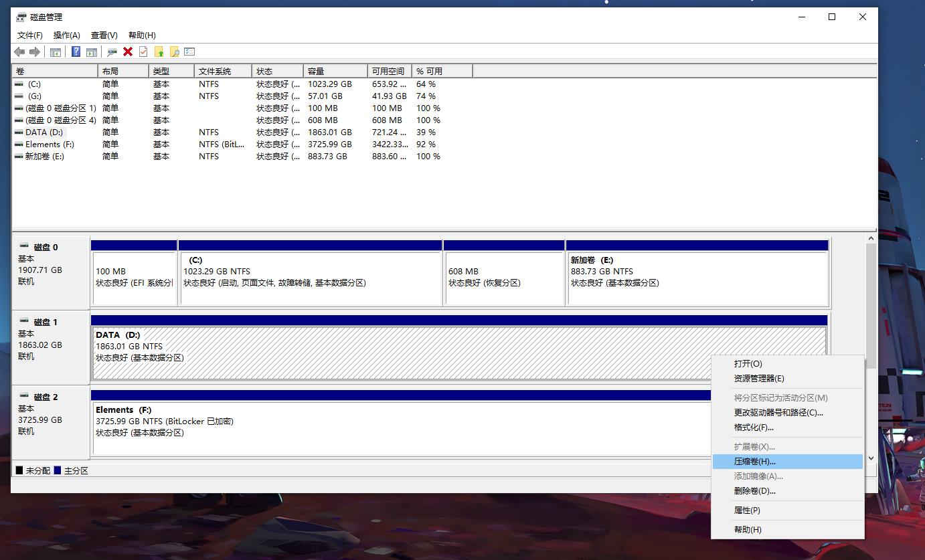Click the red X delete icon
925x560 pixels.
coord(128,52)
